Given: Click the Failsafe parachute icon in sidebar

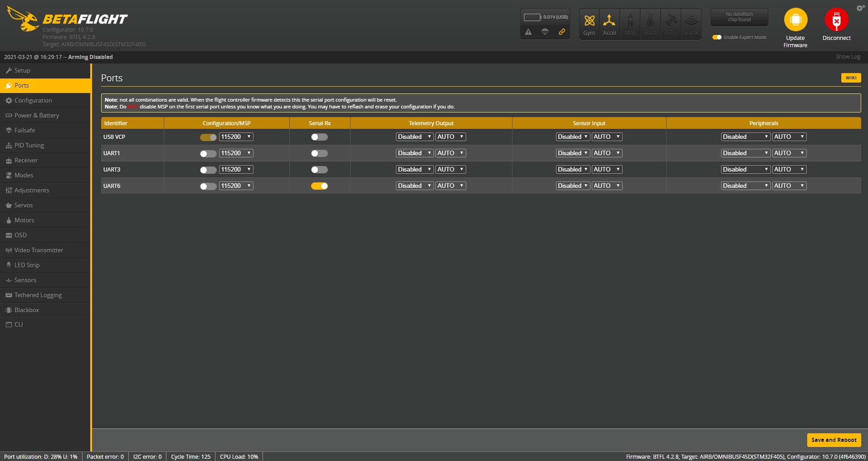Looking at the screenshot, I should coord(9,130).
